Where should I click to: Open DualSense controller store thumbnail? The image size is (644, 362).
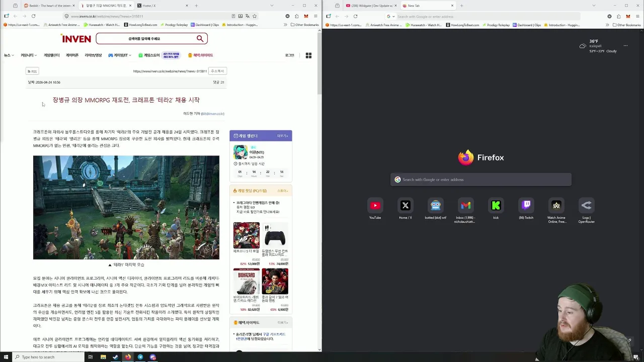pyautogui.click(x=275, y=235)
